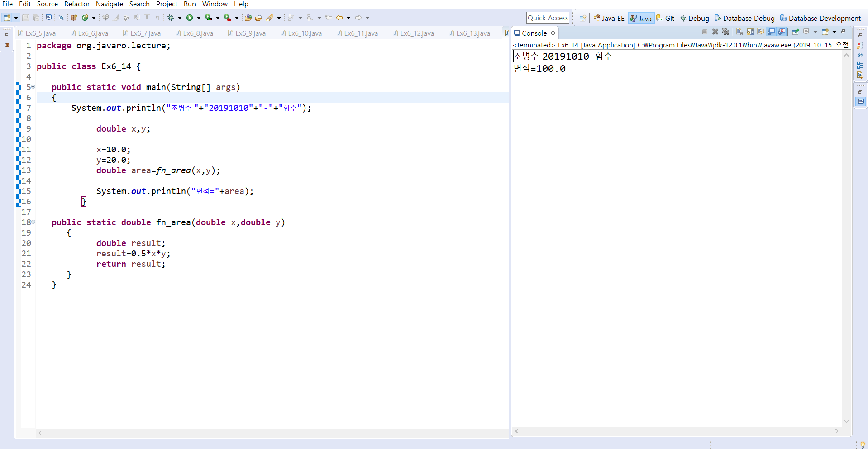Click the Open Perspective icon
The height and width of the screenshot is (449, 868).
coord(583,18)
